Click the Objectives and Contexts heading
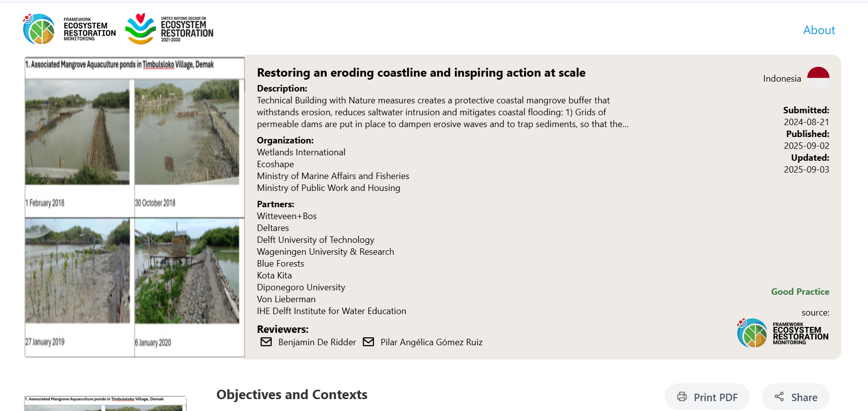The width and height of the screenshot is (868, 411). point(291,395)
